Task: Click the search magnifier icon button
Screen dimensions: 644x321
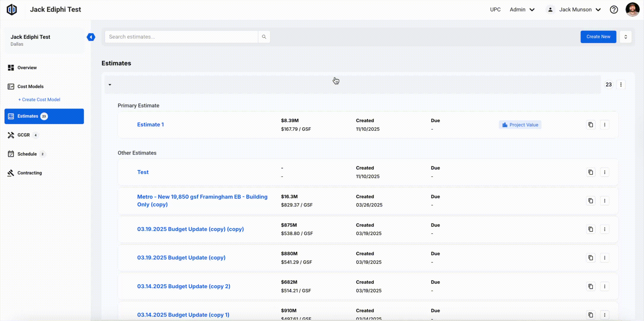Action: point(264,37)
